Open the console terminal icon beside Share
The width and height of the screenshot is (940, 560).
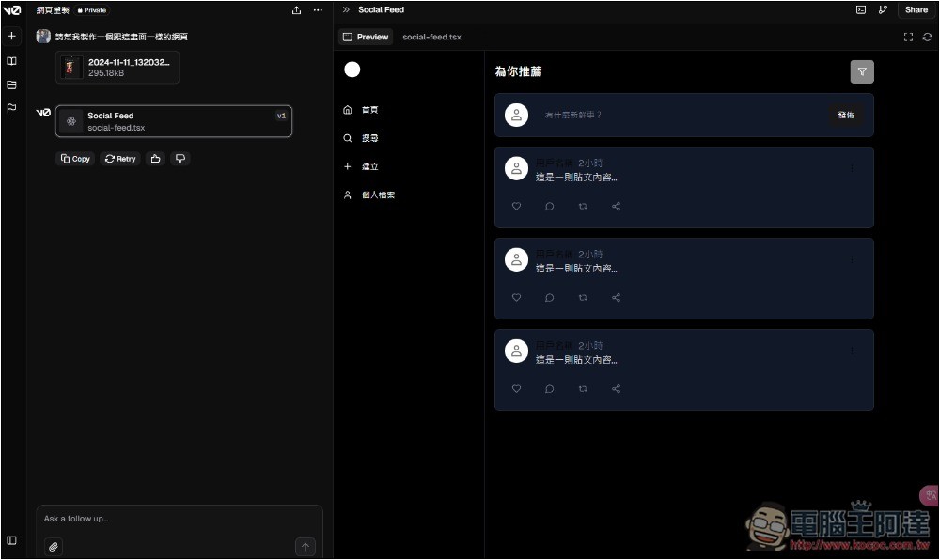point(860,9)
